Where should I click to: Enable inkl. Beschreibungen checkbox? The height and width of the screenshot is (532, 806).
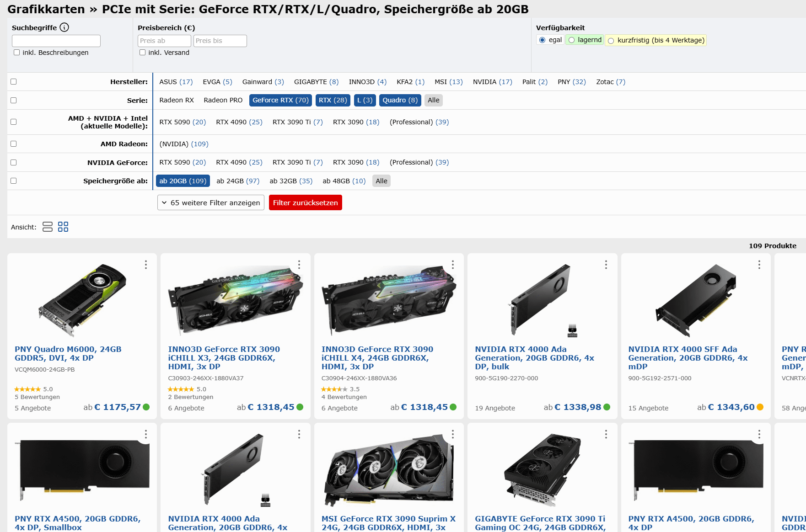click(x=17, y=53)
